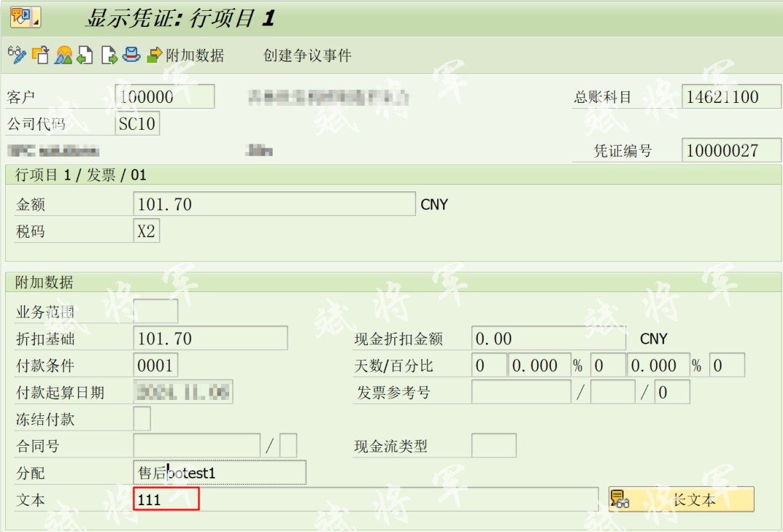The width and height of the screenshot is (783, 532).
Task: Click the 发票参考号 label
Action: point(393,392)
